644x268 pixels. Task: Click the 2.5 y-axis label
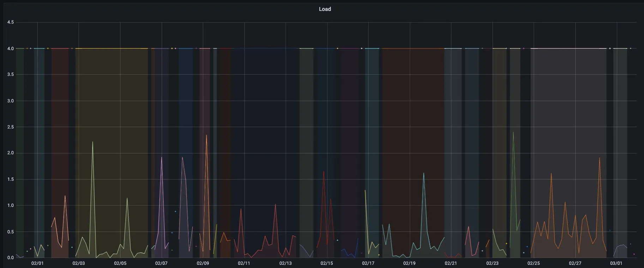pos(11,127)
